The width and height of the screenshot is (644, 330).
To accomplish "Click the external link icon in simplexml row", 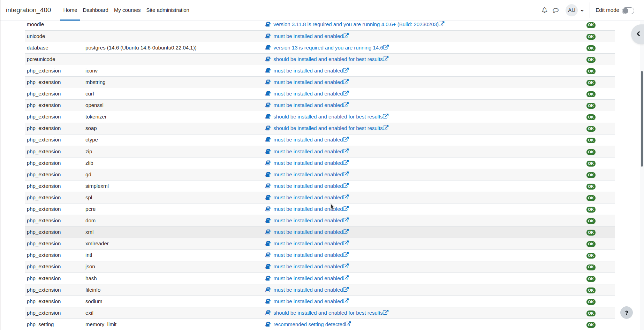I will [346, 186].
